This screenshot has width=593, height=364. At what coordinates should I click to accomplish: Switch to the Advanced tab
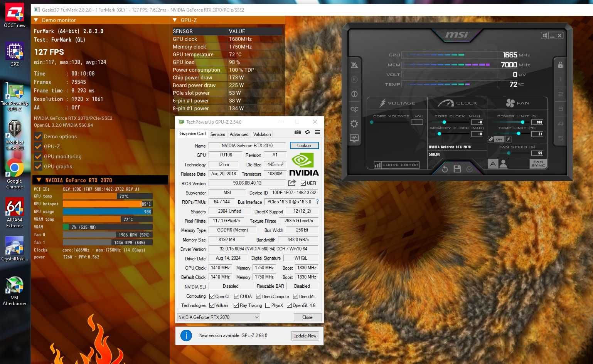tap(239, 134)
